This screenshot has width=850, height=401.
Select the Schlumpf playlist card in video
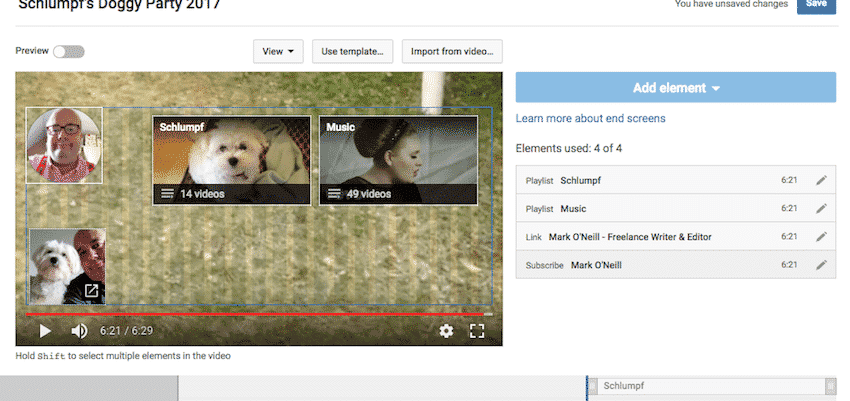click(232, 160)
